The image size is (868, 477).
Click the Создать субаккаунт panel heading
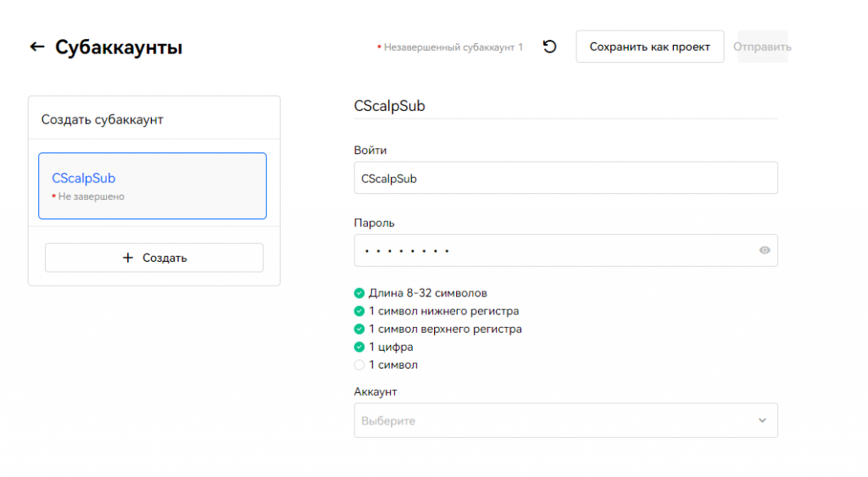[x=102, y=119]
